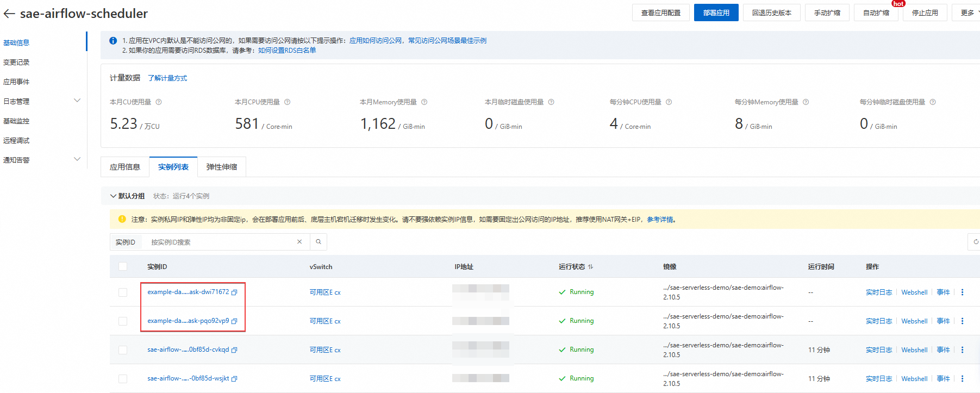Image resolution: width=980 pixels, height=393 pixels.
Task: Open 变更记录 in the sidebar
Action: 16,62
